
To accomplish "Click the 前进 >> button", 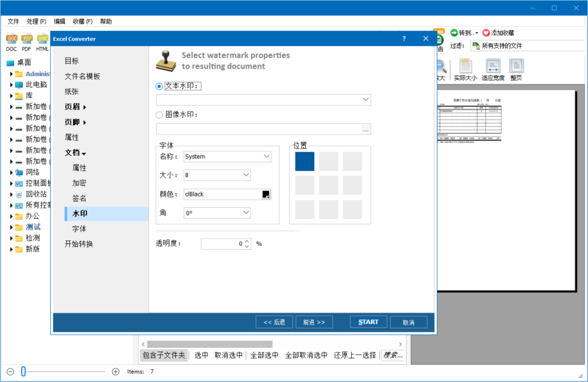I will click(x=314, y=322).
